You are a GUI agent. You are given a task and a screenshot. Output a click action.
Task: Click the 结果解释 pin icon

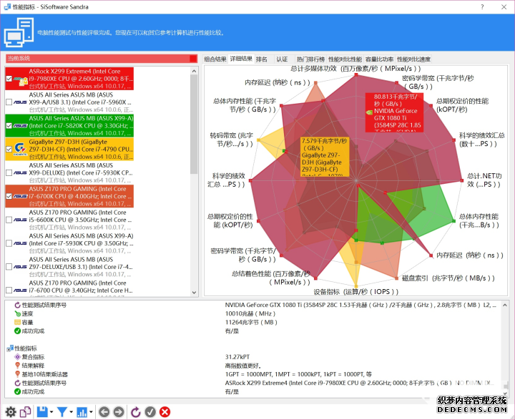click(x=18, y=366)
